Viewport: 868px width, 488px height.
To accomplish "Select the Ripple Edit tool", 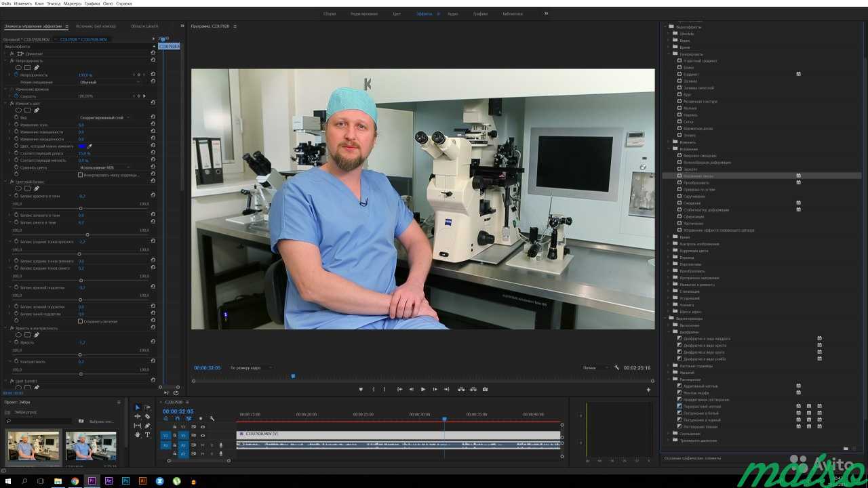I will coord(138,416).
